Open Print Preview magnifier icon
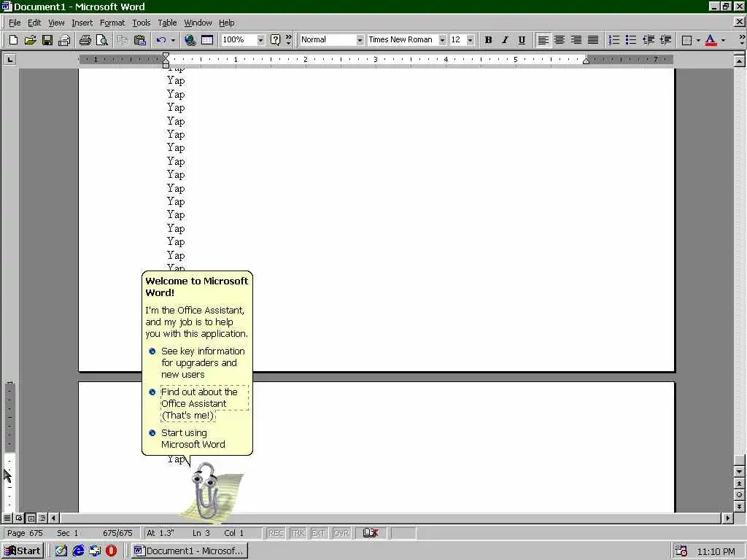 pyautogui.click(x=101, y=40)
